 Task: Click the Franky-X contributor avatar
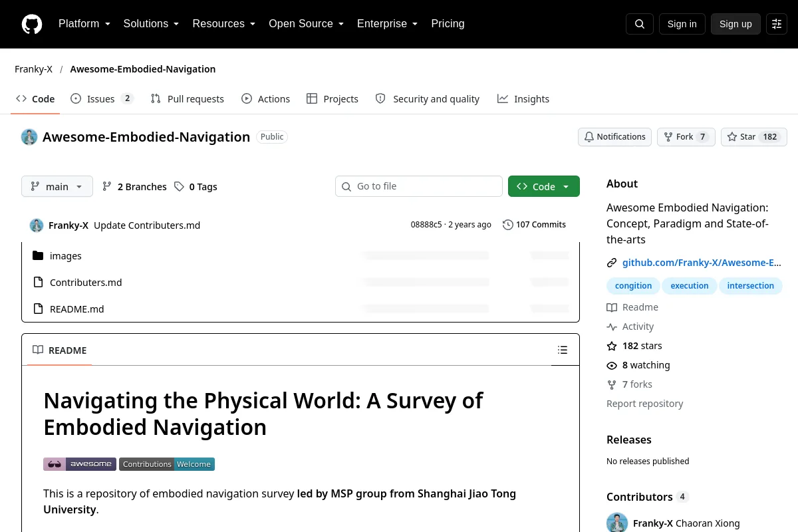(617, 523)
